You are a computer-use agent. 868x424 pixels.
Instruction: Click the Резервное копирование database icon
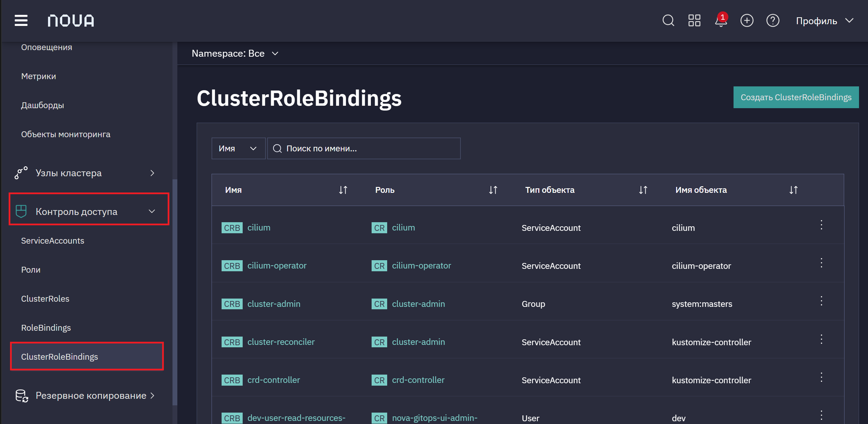pos(21,396)
